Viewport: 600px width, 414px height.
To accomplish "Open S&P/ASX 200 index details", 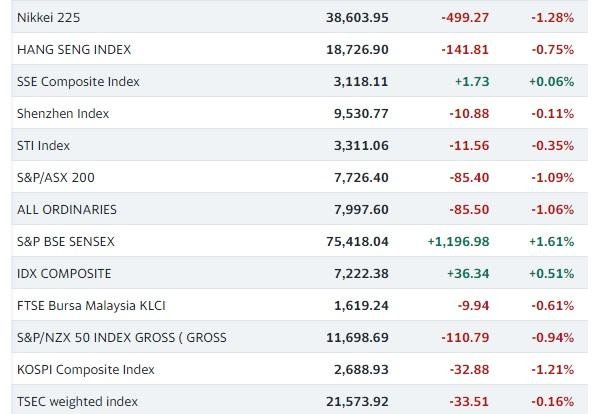I will point(56,178).
